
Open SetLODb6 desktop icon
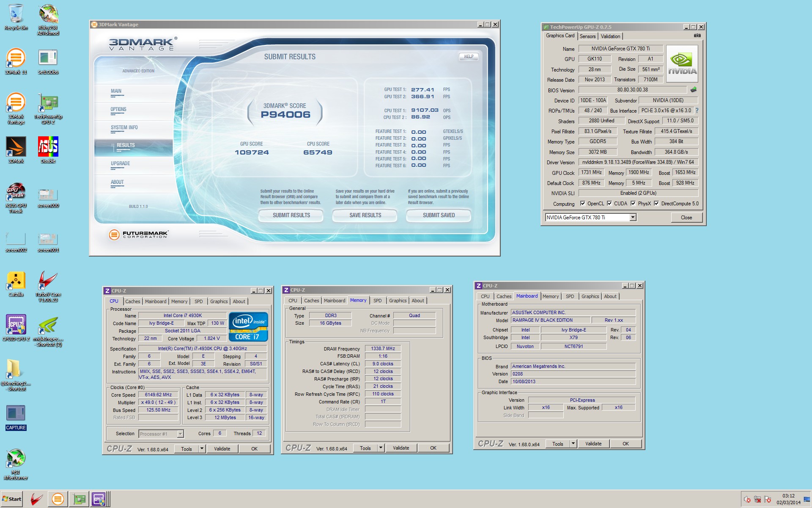[x=48, y=61]
